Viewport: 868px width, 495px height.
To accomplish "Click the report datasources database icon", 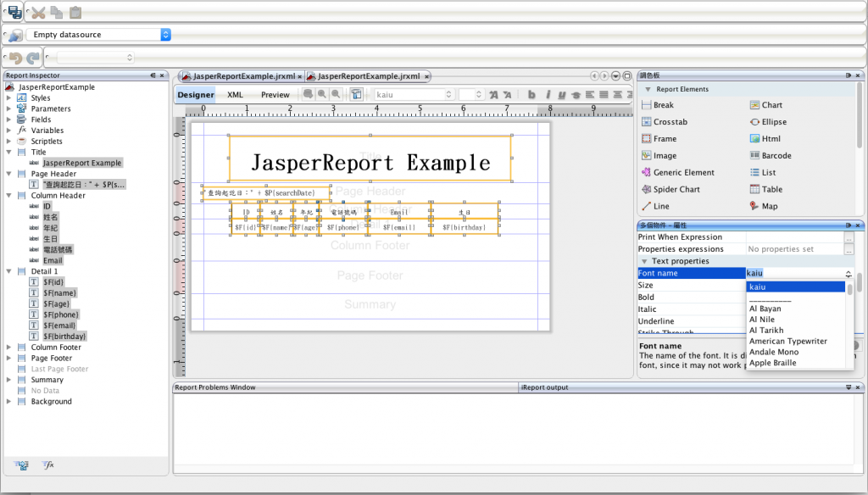I will [x=15, y=35].
